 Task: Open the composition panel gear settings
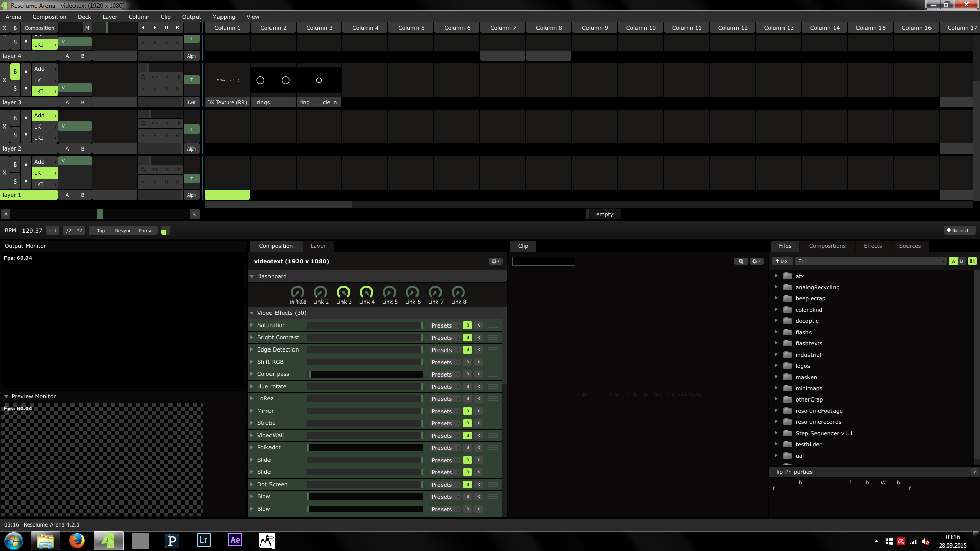point(495,261)
